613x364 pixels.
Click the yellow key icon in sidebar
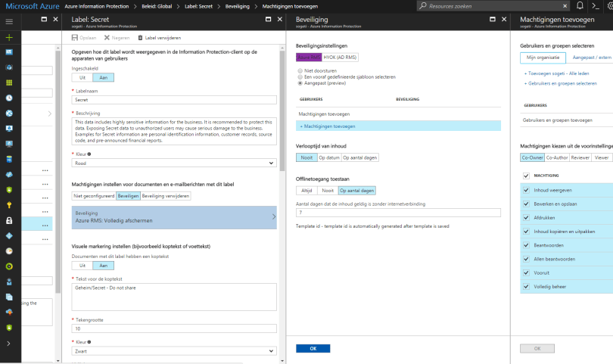(x=8, y=204)
